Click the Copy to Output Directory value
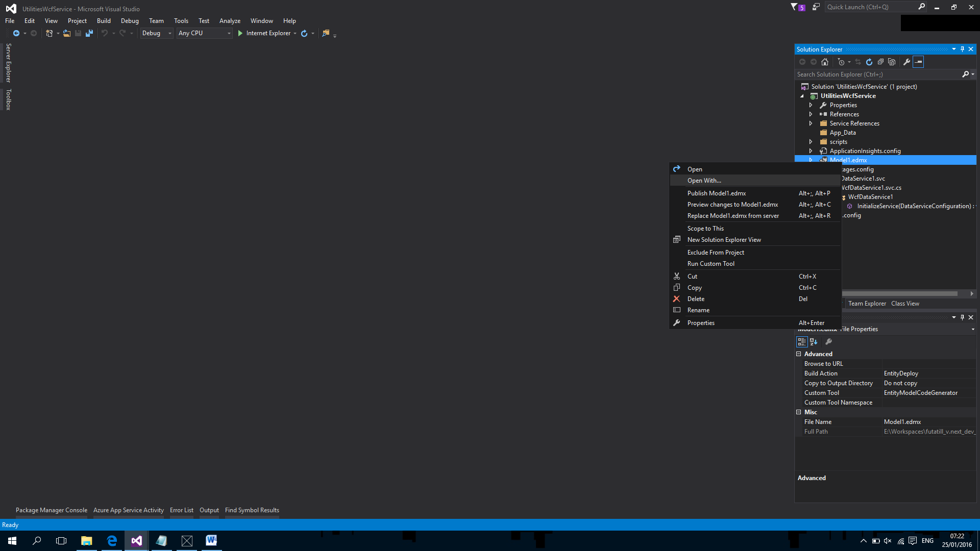Screen dimensions: 980x551 coord(929,383)
